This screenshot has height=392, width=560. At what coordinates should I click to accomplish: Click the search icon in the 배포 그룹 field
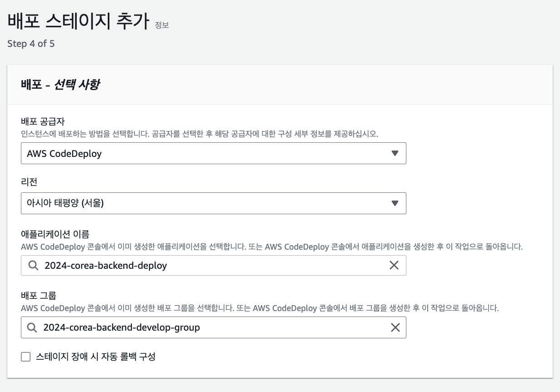[x=32, y=327]
